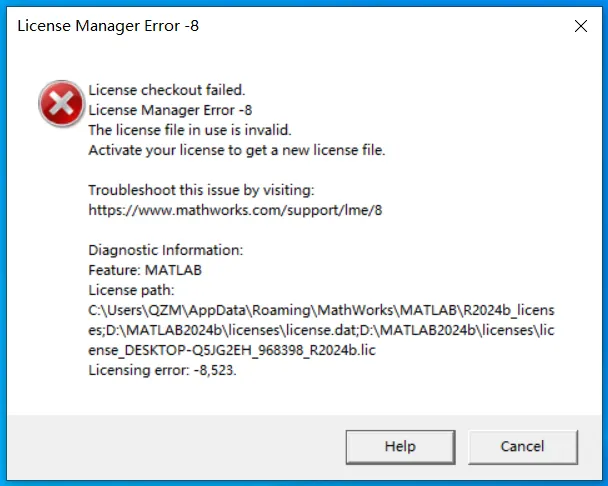Click the gray footer area left of Help
608x486 pixels.
(x=170, y=445)
